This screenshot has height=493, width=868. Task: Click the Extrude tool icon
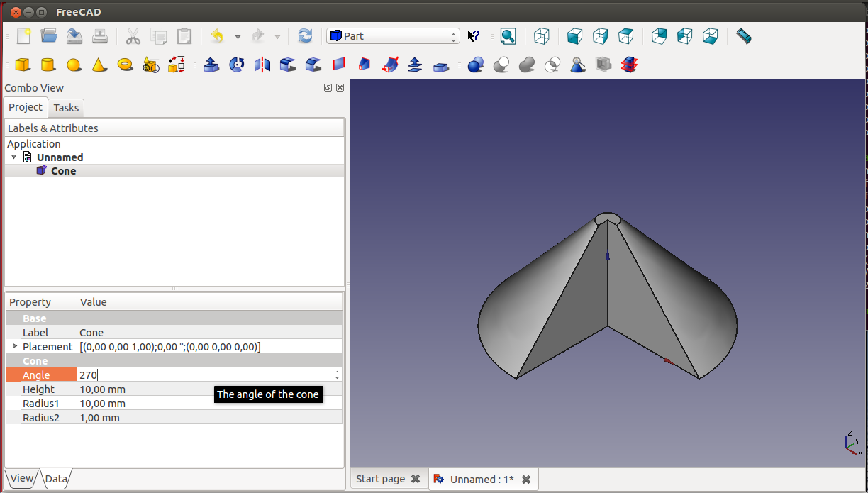pyautogui.click(x=211, y=65)
